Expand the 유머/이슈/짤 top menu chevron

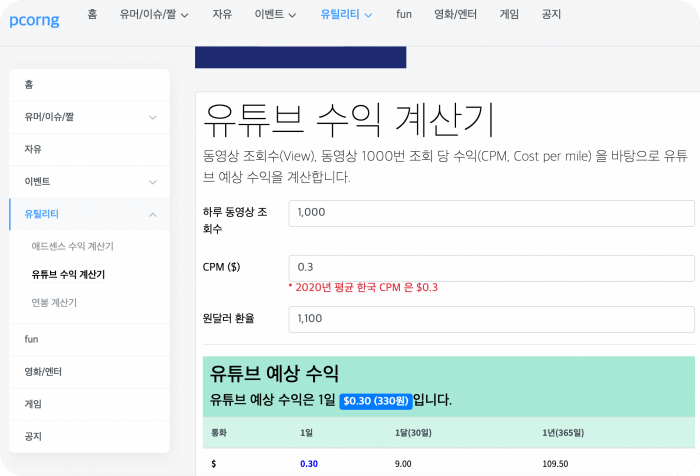click(184, 15)
